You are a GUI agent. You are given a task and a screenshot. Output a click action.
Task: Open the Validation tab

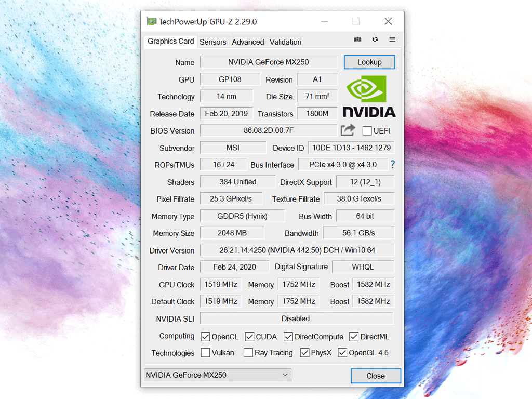[x=285, y=42]
